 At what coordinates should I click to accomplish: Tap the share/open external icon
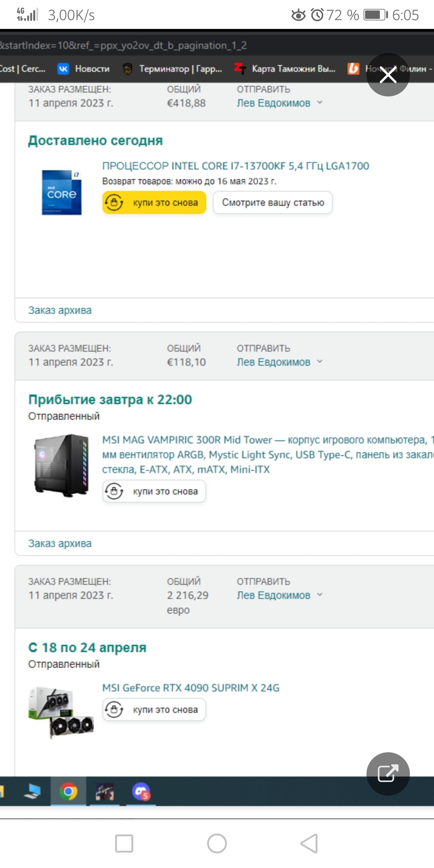(388, 774)
